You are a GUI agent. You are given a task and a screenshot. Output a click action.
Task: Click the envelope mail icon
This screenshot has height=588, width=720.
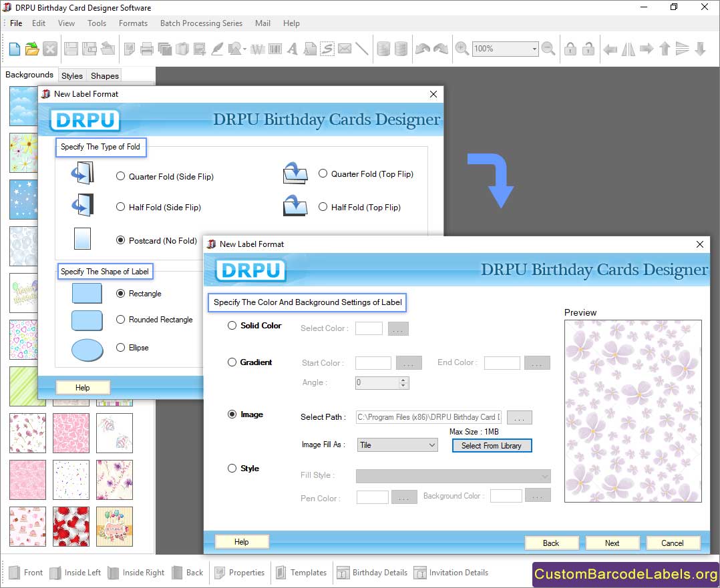pyautogui.click(x=345, y=49)
